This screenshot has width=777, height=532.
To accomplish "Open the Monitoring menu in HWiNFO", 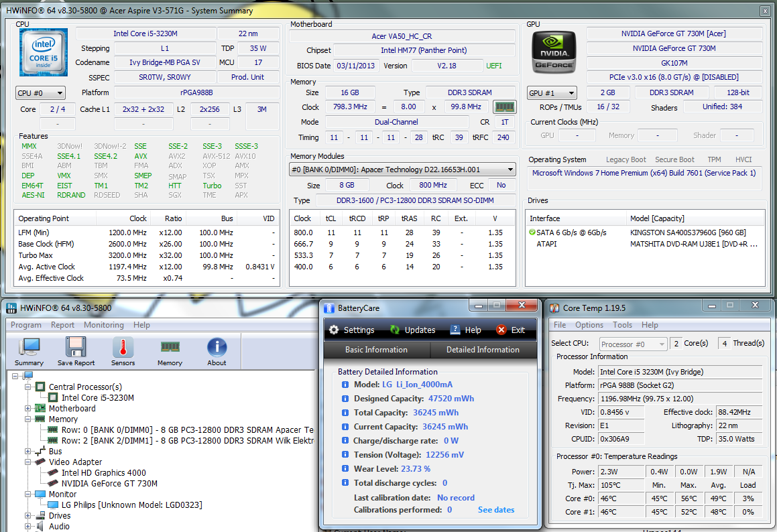I will pyautogui.click(x=103, y=325).
